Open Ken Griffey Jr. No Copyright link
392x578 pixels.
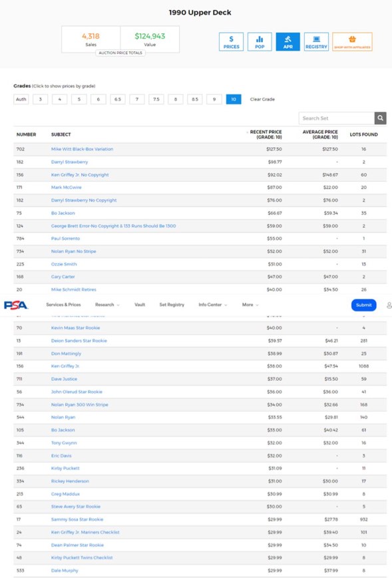pyautogui.click(x=80, y=174)
